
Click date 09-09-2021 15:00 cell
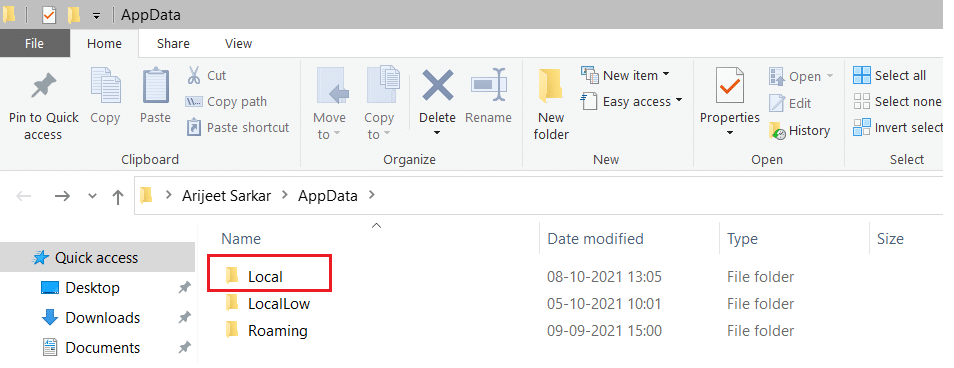click(605, 331)
